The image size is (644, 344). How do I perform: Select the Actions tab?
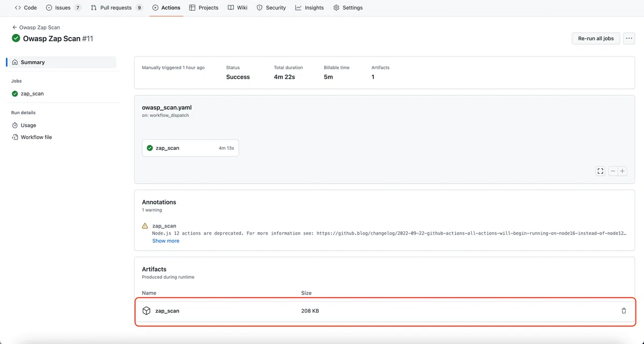166,8
